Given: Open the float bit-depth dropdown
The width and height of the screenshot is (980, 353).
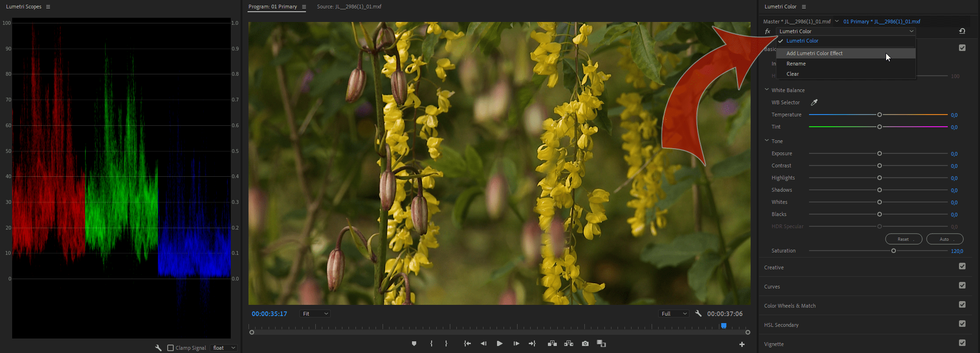Looking at the screenshot, I should click(224, 348).
